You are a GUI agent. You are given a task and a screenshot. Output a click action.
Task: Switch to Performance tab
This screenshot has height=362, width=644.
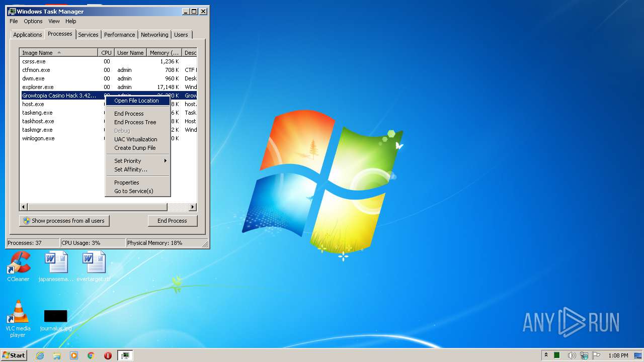click(120, 35)
